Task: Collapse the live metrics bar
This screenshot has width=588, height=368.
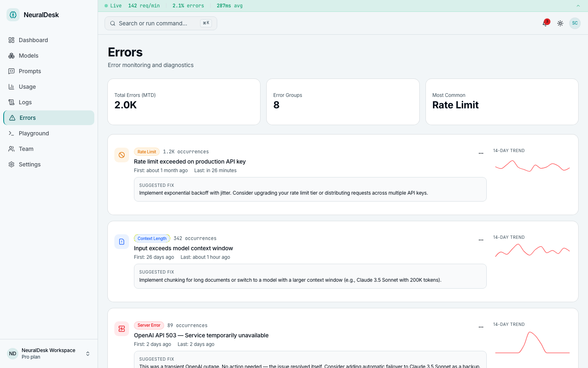Action: coord(578,6)
